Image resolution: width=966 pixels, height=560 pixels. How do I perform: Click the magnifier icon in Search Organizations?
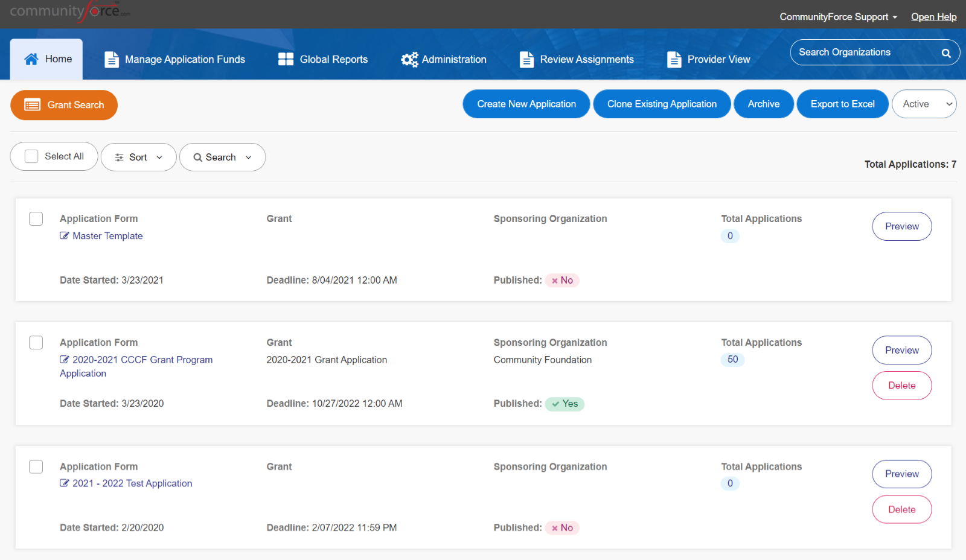(946, 53)
